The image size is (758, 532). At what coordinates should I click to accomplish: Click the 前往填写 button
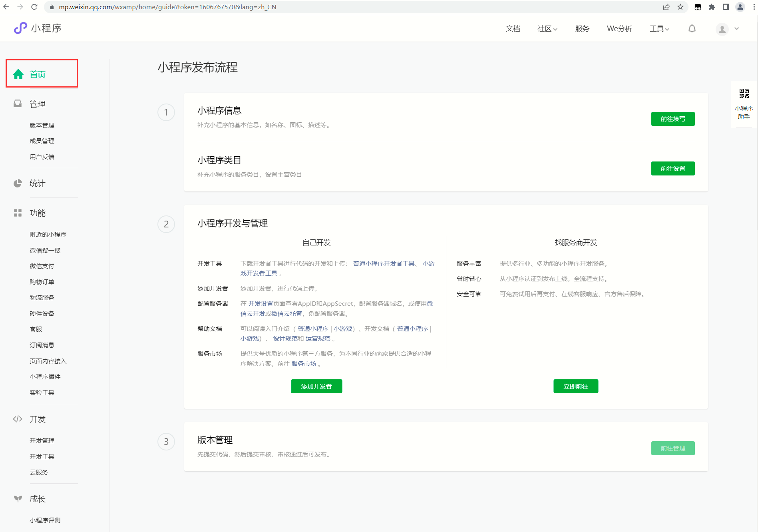click(673, 119)
